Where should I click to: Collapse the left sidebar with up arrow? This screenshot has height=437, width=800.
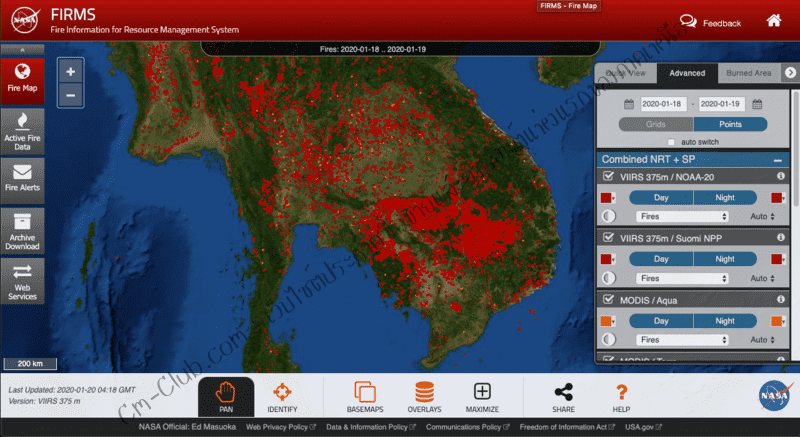22,50
